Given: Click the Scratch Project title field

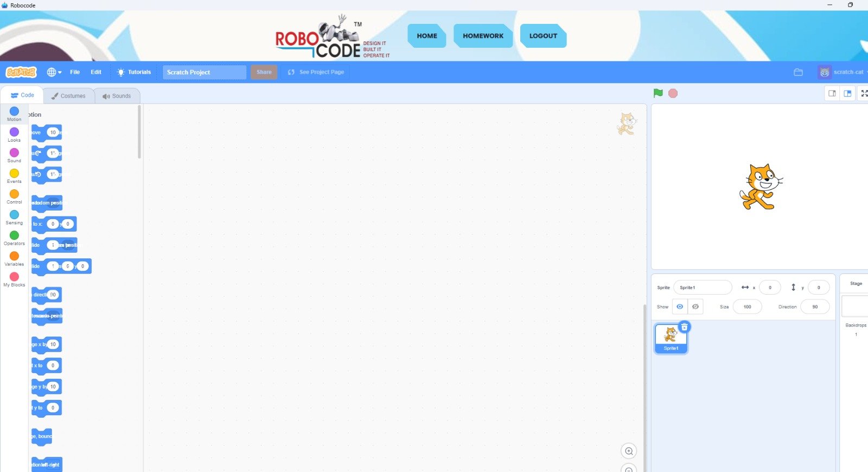Looking at the screenshot, I should 205,72.
